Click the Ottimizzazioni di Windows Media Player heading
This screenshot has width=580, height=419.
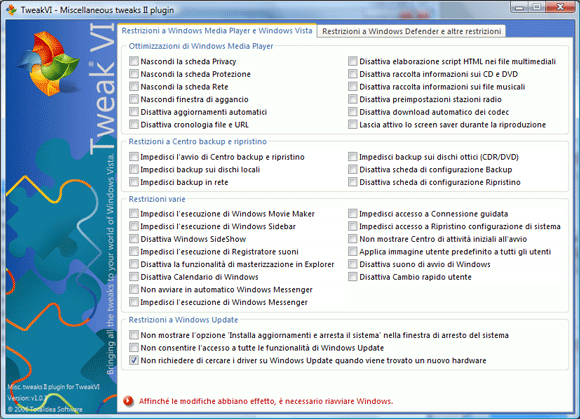201,46
